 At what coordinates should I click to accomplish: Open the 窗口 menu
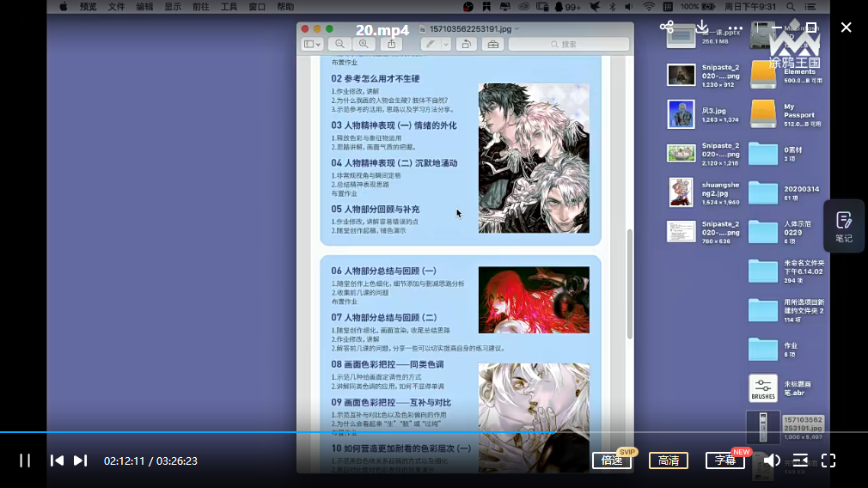pos(257,7)
